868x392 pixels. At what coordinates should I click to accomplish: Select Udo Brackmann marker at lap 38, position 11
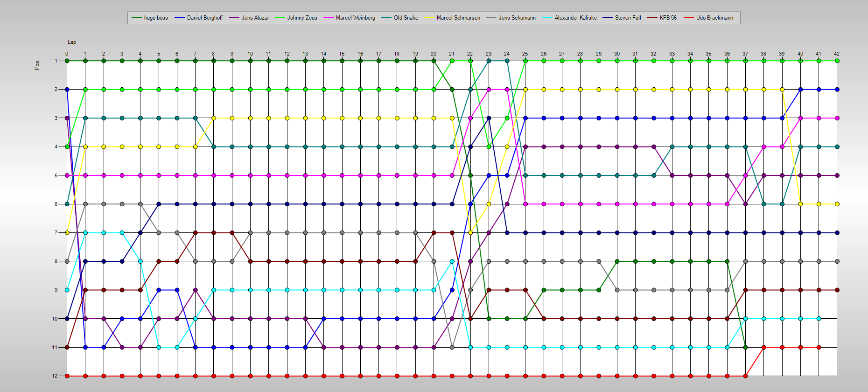click(x=763, y=347)
